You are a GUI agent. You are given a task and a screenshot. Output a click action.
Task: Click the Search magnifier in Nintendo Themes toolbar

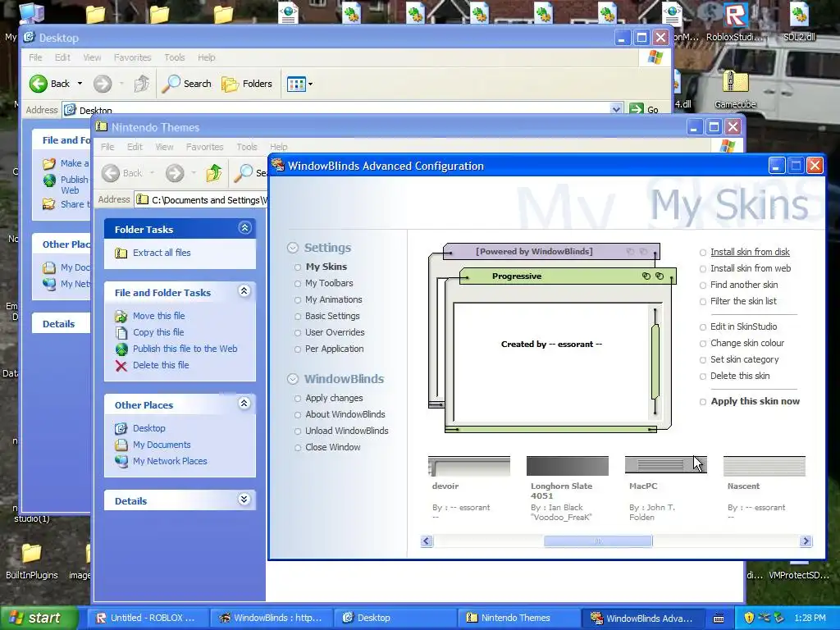[244, 172]
